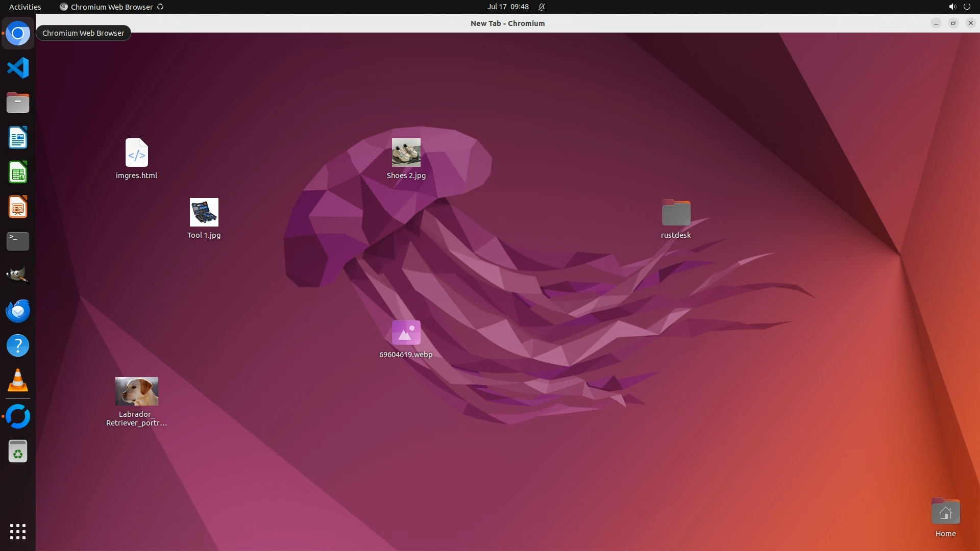Select the rustdesk folder on desktop
Viewport: 980px width, 551px height.
(676, 213)
